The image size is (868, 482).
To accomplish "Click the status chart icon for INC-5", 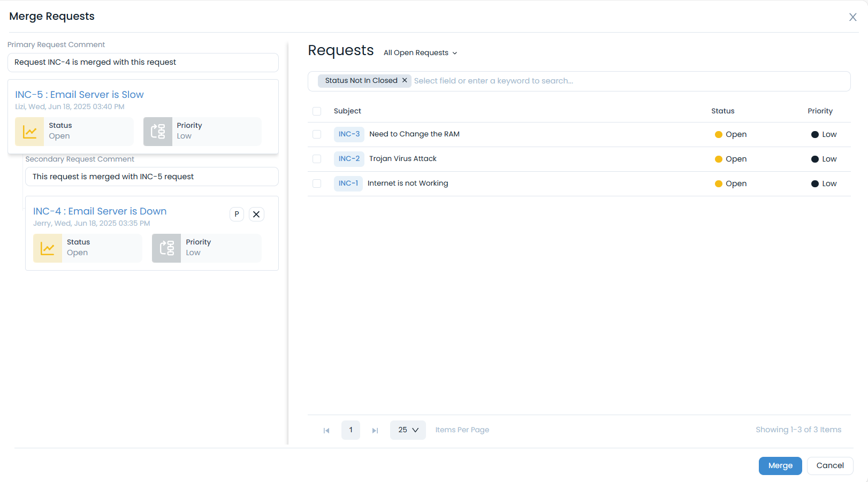I will (x=29, y=132).
